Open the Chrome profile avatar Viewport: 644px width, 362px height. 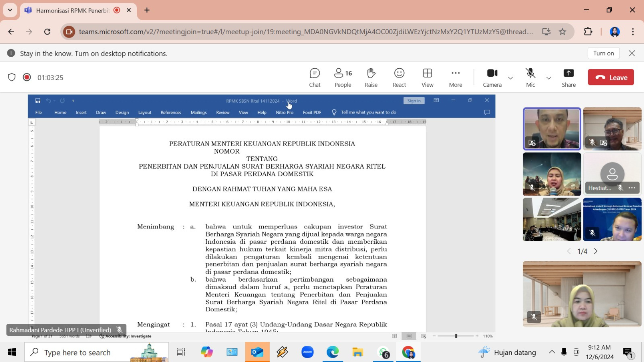coord(614,32)
